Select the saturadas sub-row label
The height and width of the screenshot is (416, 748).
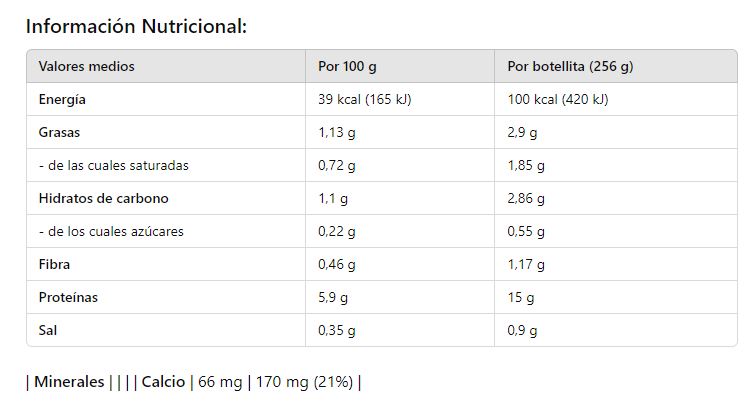pos(113,166)
